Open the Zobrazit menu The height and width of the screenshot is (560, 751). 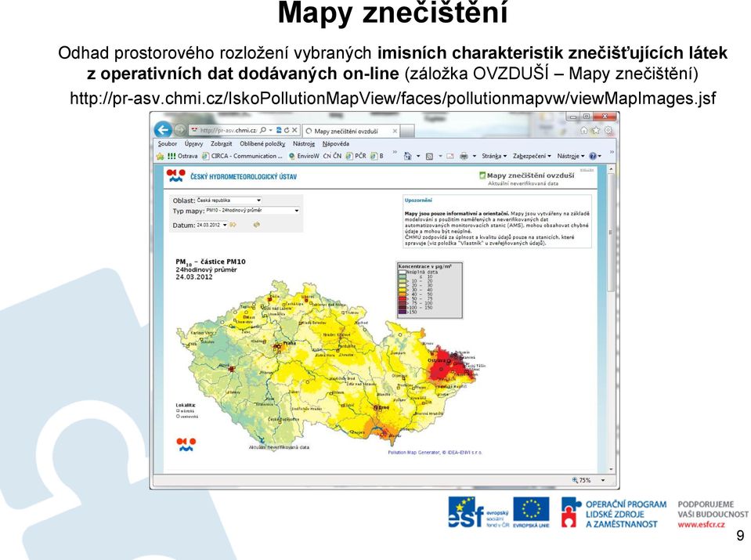tap(222, 143)
